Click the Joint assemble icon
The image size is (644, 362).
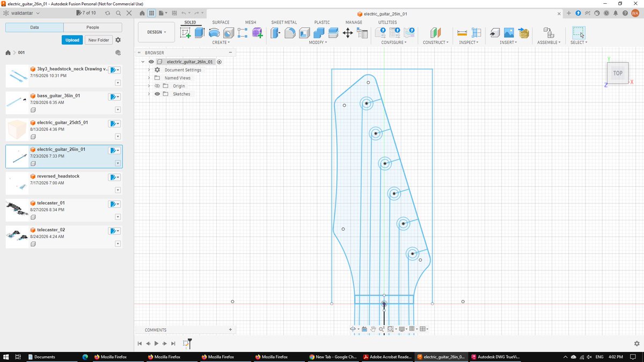[548, 33]
